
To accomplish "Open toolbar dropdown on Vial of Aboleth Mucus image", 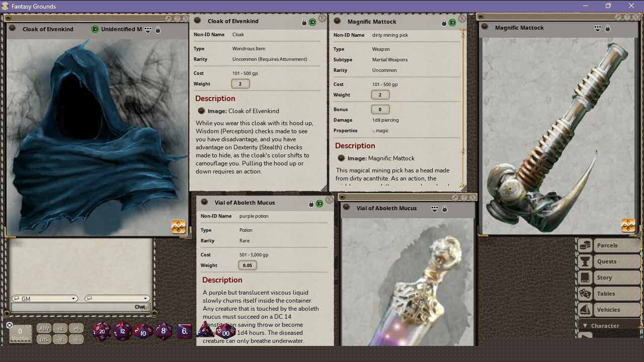I will click(x=434, y=209).
